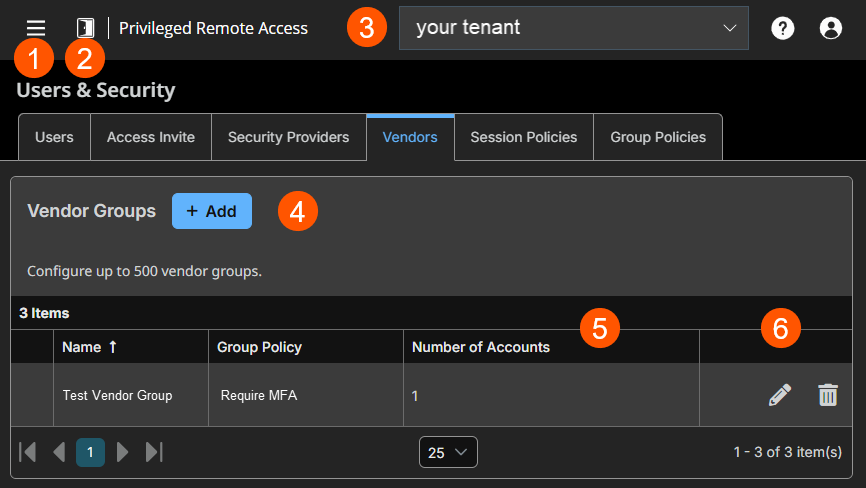Select page 1 in pagination
866x488 pixels.
(x=90, y=452)
